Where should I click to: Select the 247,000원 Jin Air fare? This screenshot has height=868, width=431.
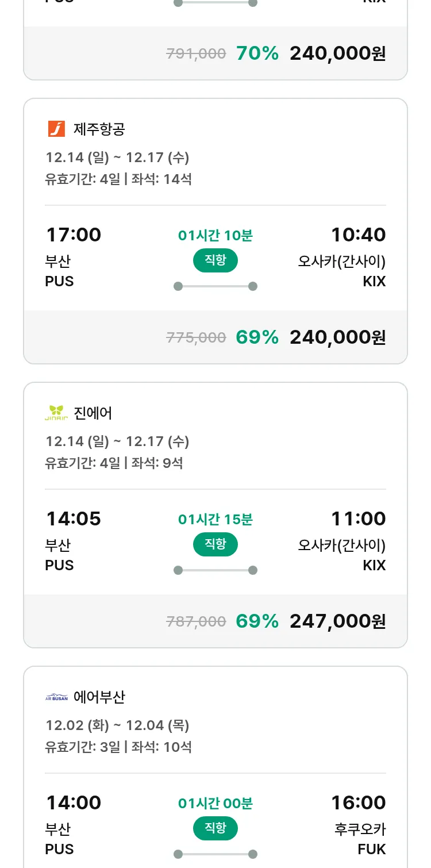coord(337,621)
